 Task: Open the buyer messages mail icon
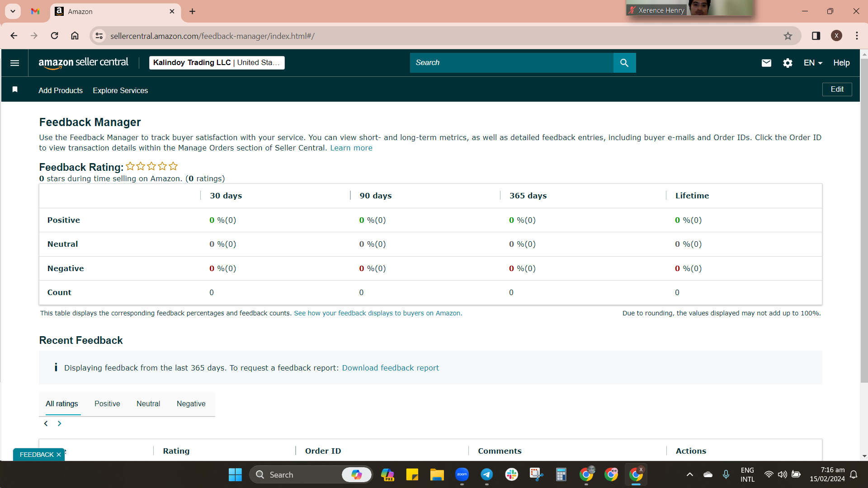pyautogui.click(x=766, y=63)
